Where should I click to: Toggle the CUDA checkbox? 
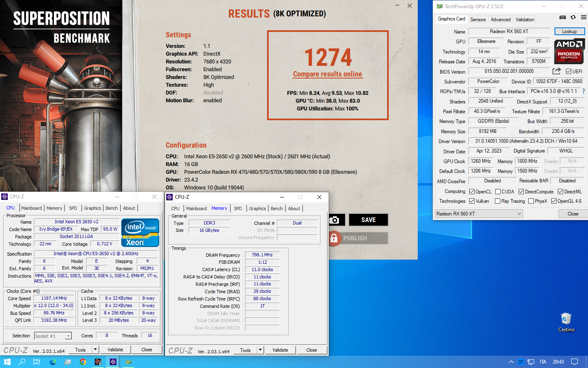pos(498,192)
